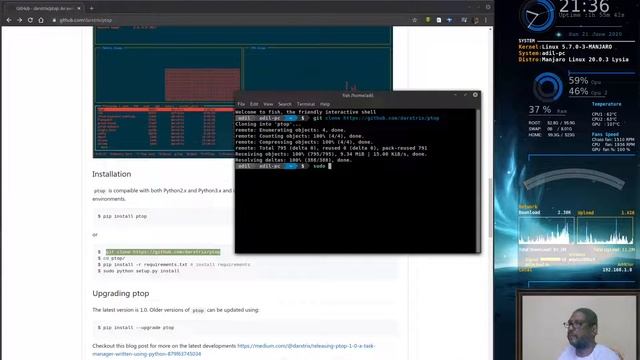This screenshot has height=360, width=640.
Task: Open the Terminal menu in terminal window
Action: point(306,104)
